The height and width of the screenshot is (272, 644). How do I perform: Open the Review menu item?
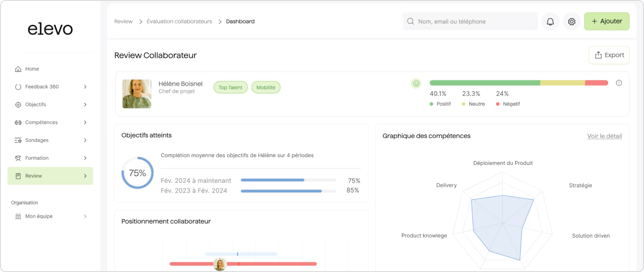pos(50,176)
